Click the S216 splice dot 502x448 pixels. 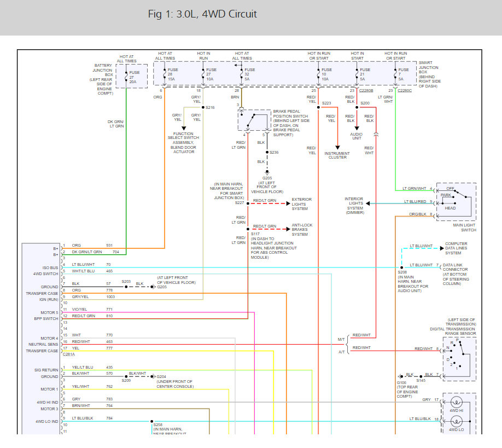[x=203, y=107]
